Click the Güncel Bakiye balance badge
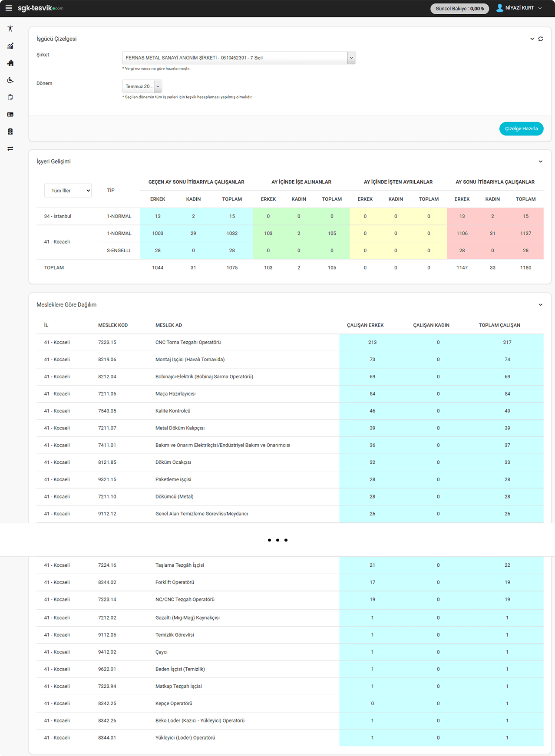The height and width of the screenshot is (756, 555). coord(459,9)
